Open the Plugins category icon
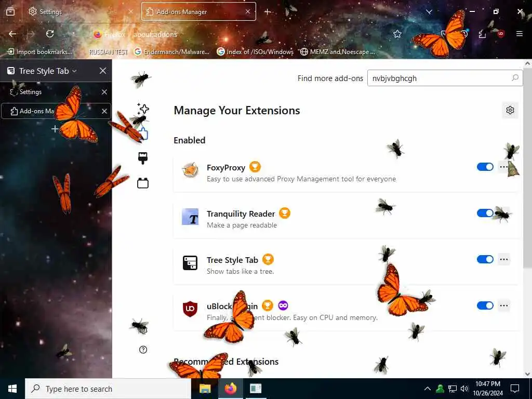Image resolution: width=532 pixels, height=399 pixels. coord(143,183)
